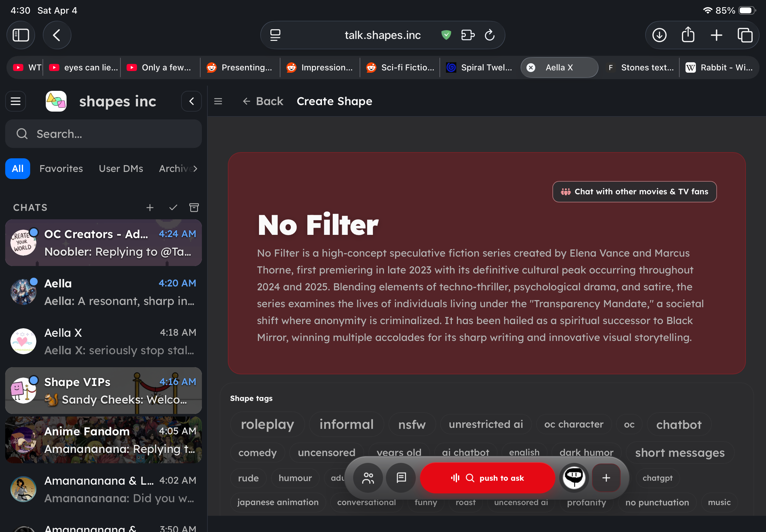The width and height of the screenshot is (766, 532).
Task: Switch to the Favorites filter tab
Action: (61, 169)
